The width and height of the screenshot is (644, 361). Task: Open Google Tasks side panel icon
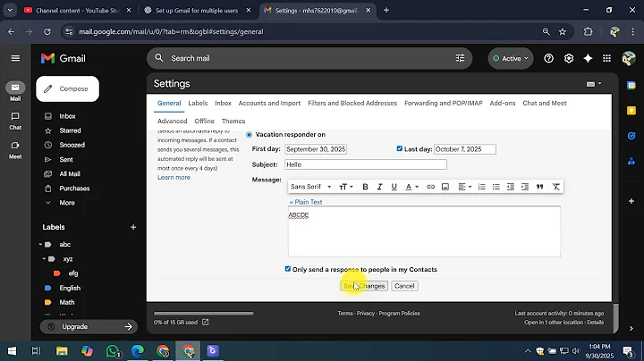[x=631, y=136]
